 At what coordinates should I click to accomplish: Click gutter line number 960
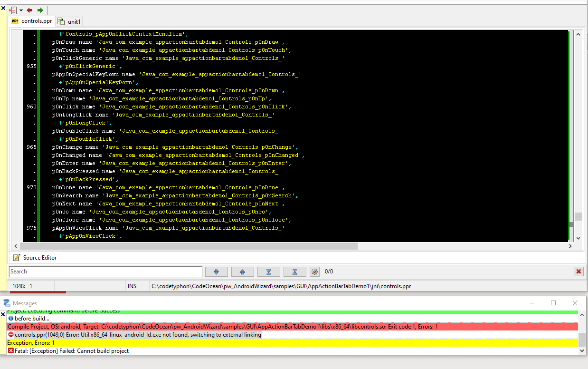click(x=31, y=107)
